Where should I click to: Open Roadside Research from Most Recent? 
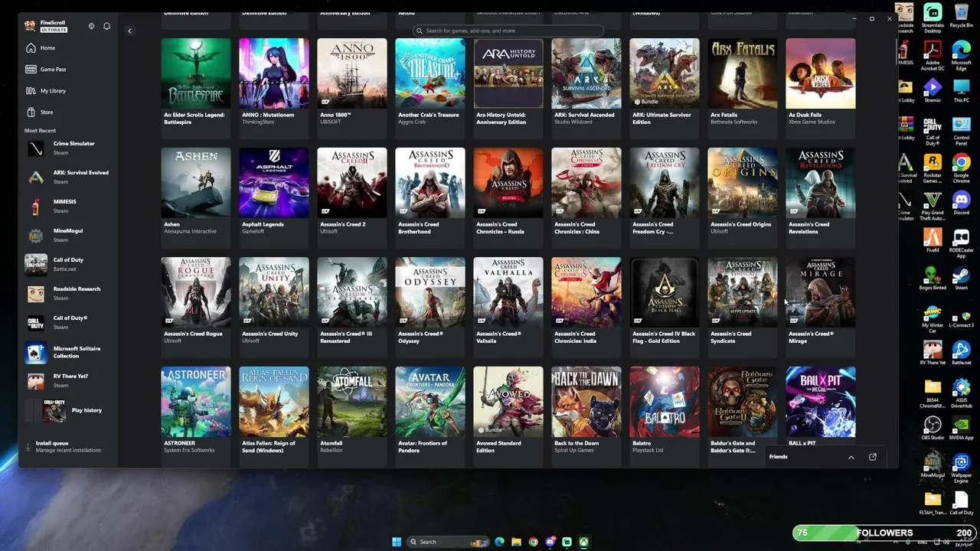[67, 293]
